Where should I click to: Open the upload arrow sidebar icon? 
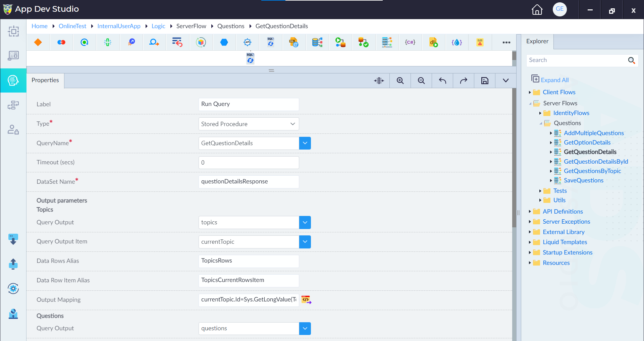point(13,264)
